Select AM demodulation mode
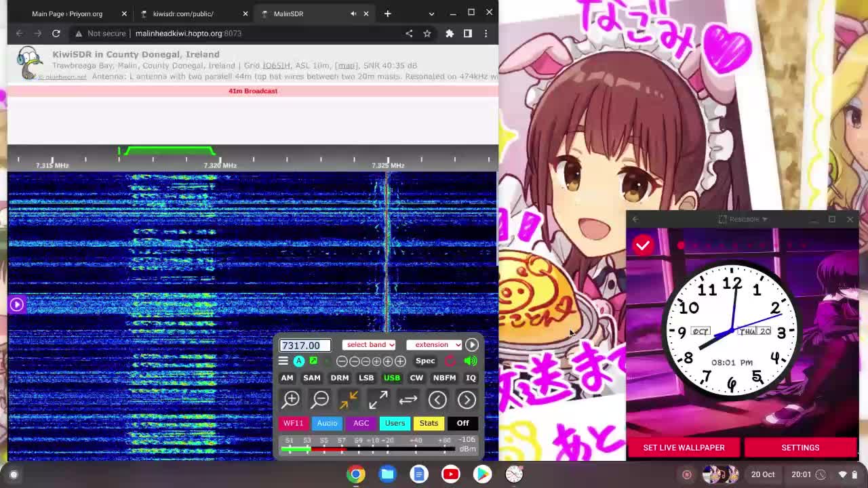The image size is (868, 488). click(287, 378)
